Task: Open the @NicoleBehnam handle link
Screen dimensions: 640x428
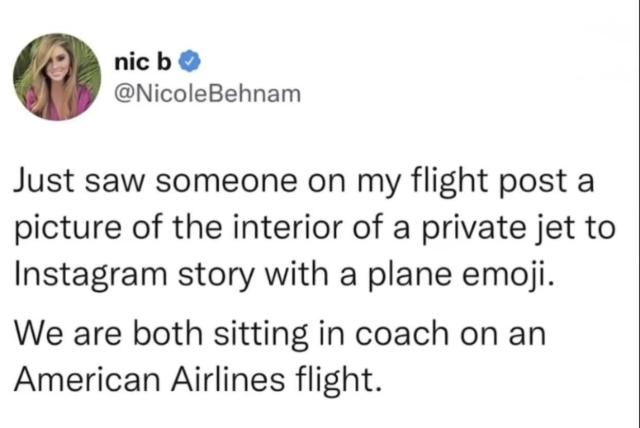Action: click(x=208, y=94)
